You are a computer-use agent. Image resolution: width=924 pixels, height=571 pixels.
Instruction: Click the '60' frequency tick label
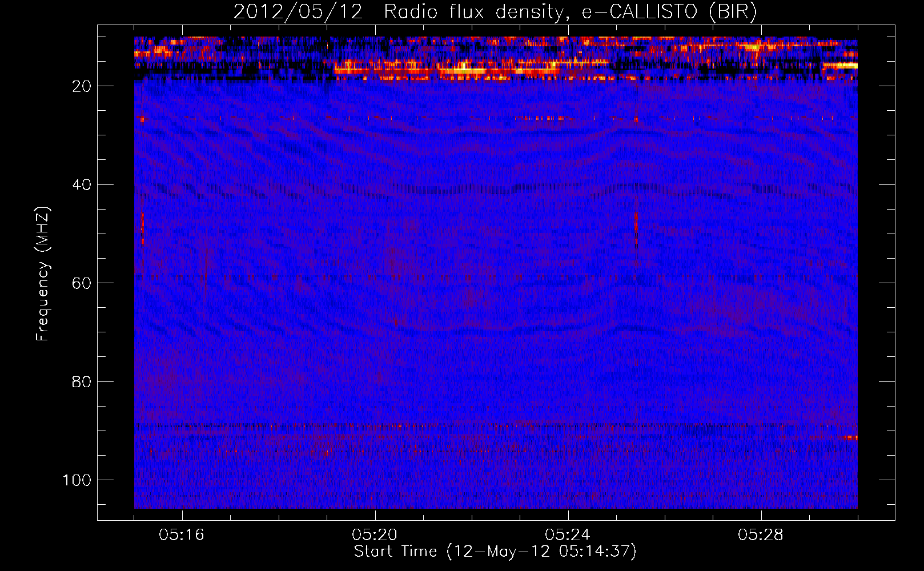tap(82, 283)
